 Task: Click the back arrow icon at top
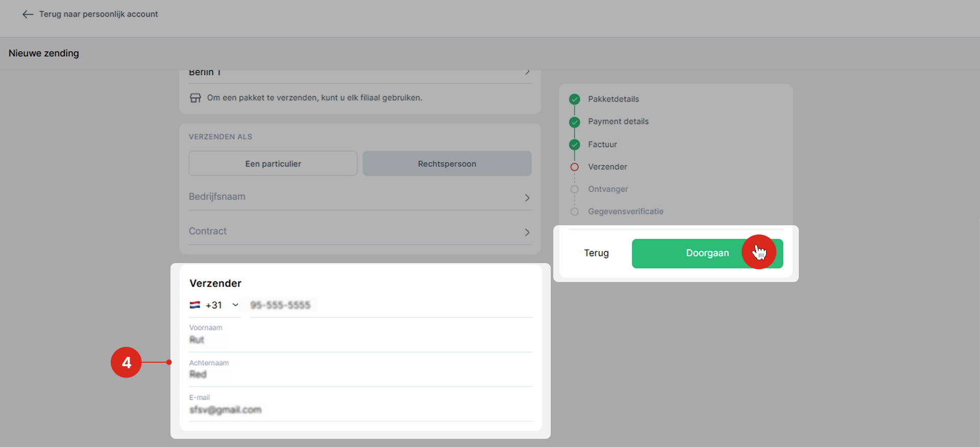click(28, 14)
